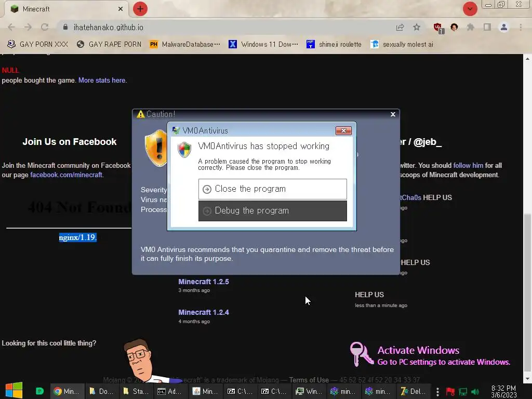
Task: Share this page icon in address bar
Action: coord(400,27)
